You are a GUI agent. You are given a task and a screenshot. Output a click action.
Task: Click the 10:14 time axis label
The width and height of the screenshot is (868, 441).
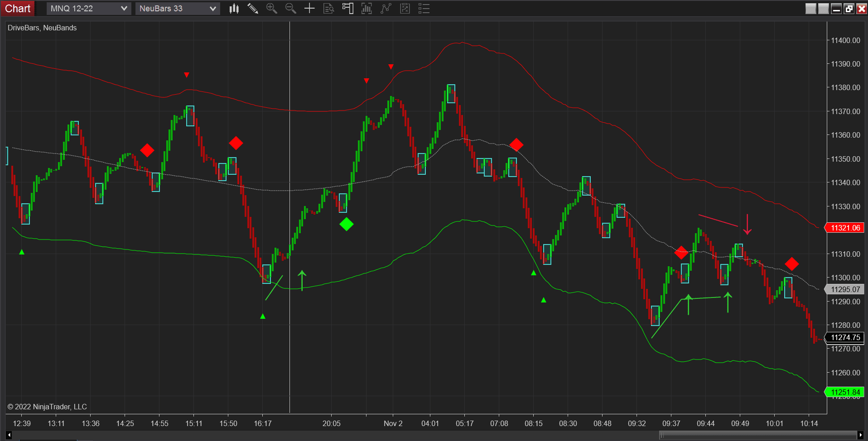click(x=809, y=423)
